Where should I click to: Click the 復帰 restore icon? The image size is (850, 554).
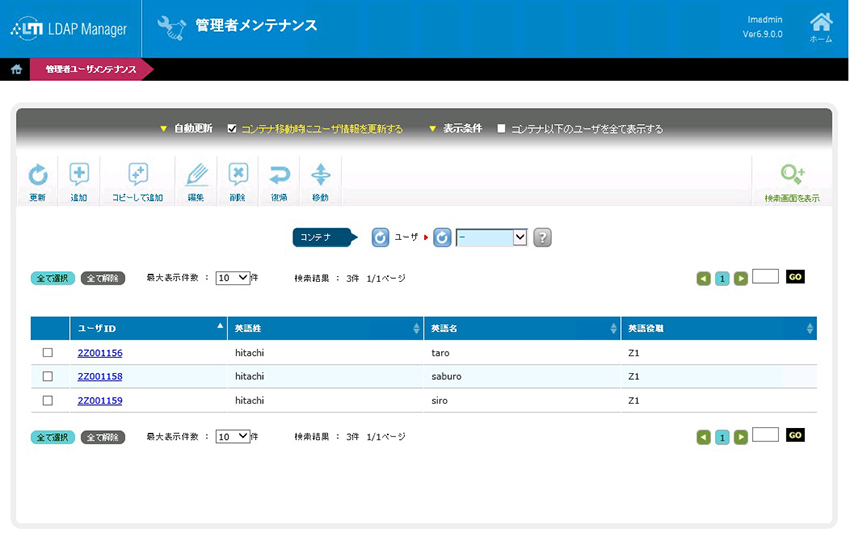point(279,176)
